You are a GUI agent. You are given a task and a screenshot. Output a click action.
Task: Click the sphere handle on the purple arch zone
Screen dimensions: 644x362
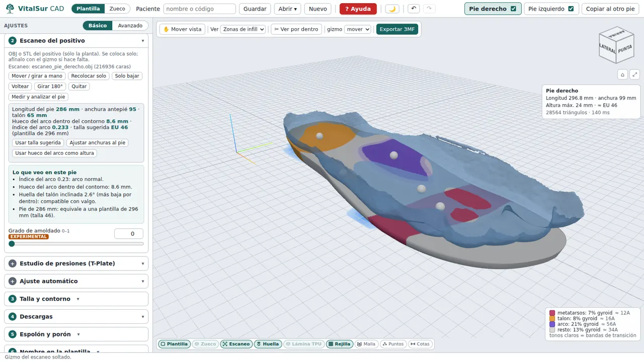394,155
